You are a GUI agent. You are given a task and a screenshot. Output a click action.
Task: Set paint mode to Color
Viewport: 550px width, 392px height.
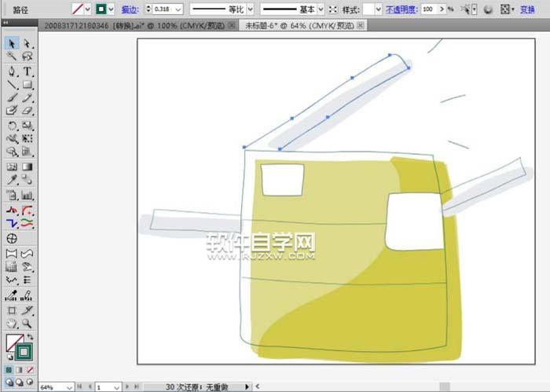[x=9, y=369]
